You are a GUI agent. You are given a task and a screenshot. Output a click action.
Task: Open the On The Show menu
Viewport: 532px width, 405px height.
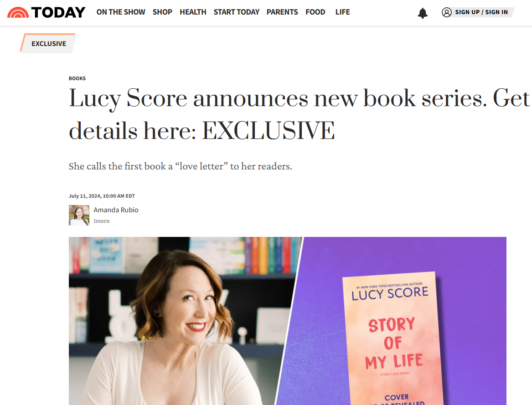point(121,12)
